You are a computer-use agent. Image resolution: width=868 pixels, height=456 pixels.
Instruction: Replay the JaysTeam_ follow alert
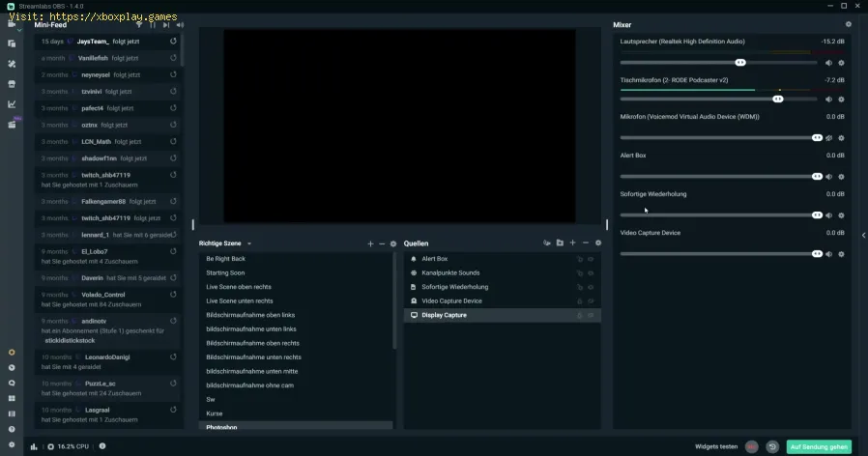[173, 41]
